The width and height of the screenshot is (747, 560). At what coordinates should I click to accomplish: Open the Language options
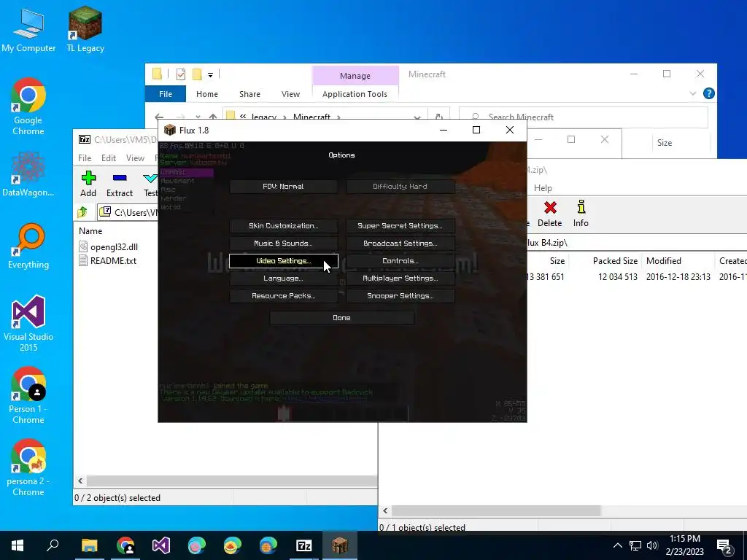click(284, 278)
